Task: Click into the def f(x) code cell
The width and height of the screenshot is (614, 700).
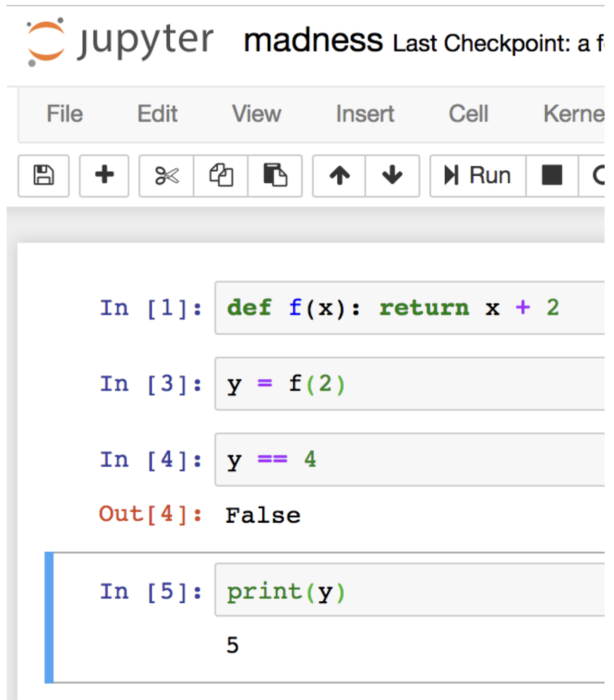Action: pyautogui.click(x=410, y=308)
